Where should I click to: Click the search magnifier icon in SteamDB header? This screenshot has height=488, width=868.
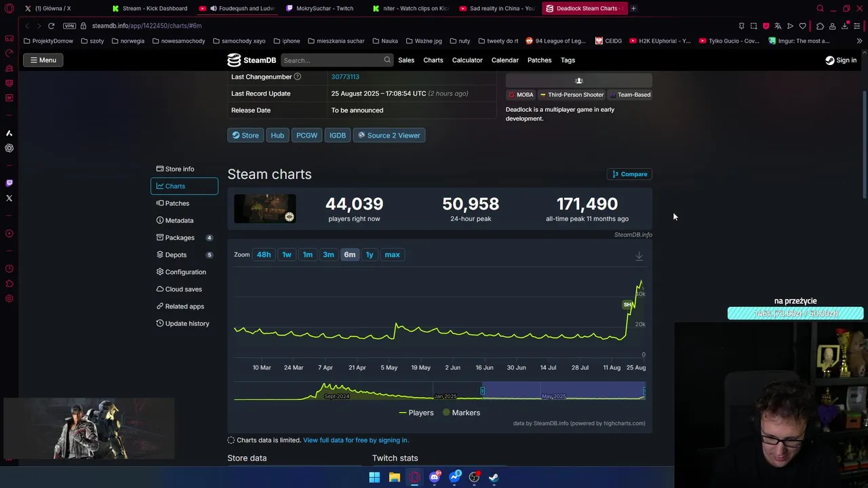pyautogui.click(x=387, y=60)
